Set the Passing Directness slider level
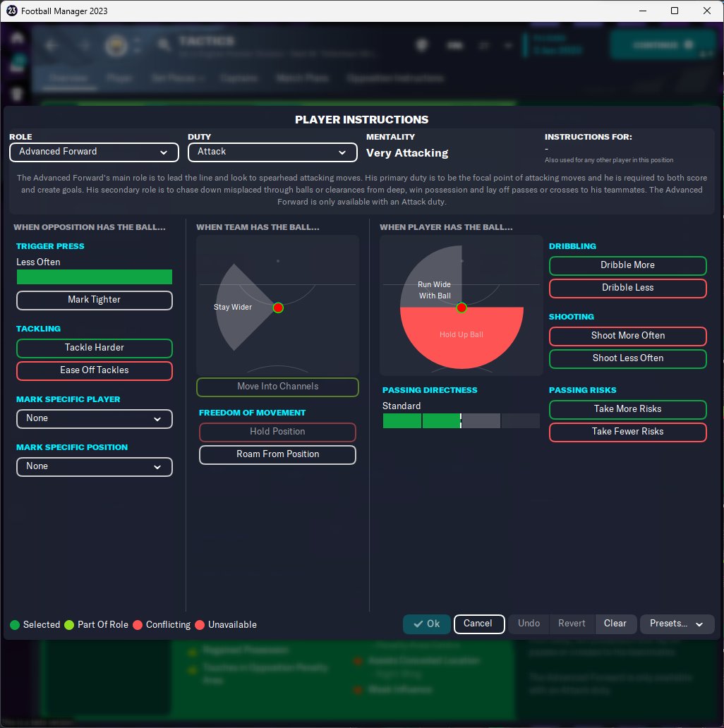 pyautogui.click(x=461, y=420)
